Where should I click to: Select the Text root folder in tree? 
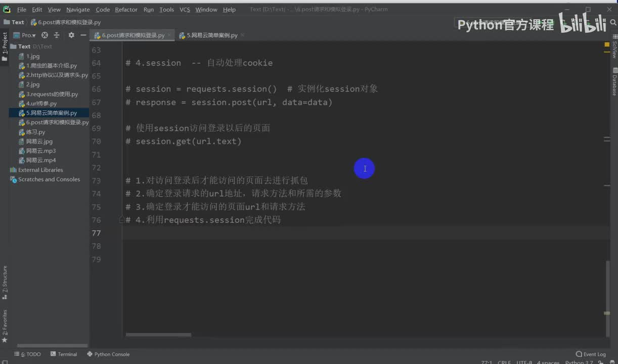(24, 47)
